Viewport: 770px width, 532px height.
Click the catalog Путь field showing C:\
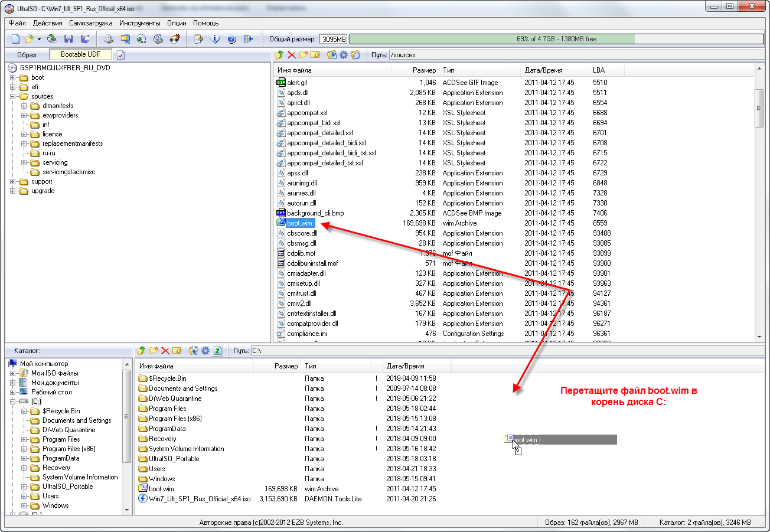(507, 351)
